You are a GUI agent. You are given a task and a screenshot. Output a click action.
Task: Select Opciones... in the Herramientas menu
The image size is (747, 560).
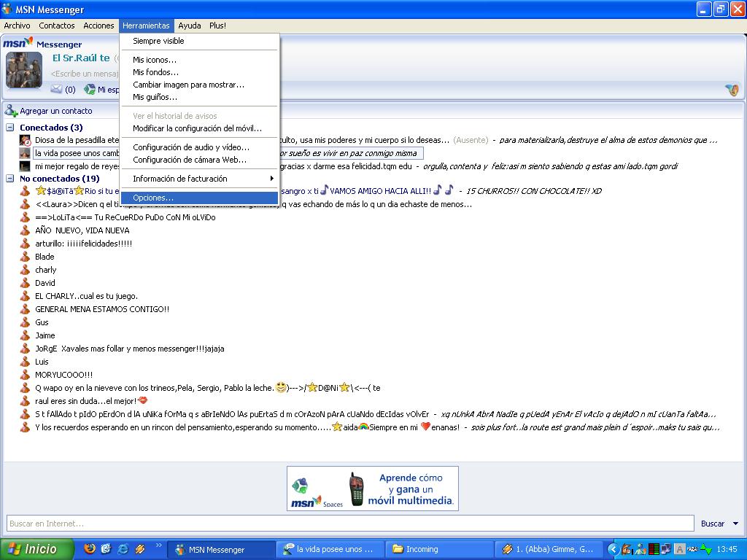click(199, 198)
